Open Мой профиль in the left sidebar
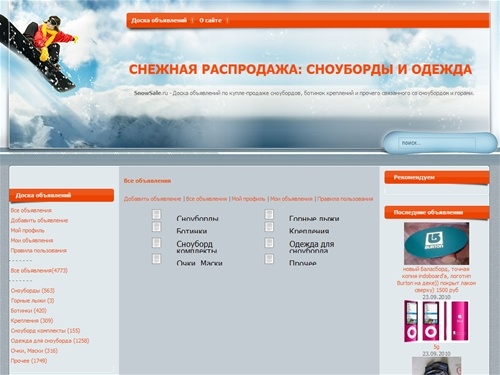Image resolution: width=500 pixels, height=375 pixels. (x=27, y=230)
